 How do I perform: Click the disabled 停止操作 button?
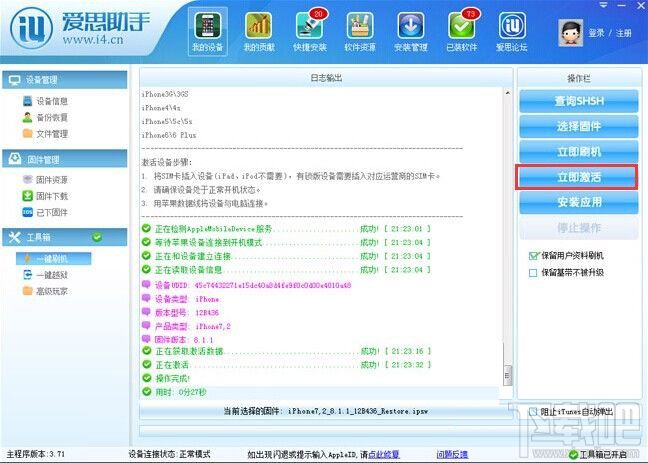pyautogui.click(x=579, y=228)
